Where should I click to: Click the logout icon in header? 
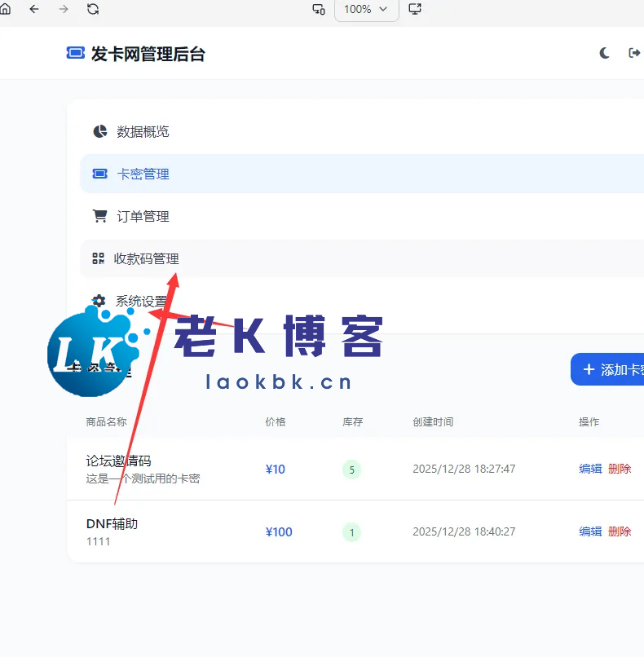634,53
